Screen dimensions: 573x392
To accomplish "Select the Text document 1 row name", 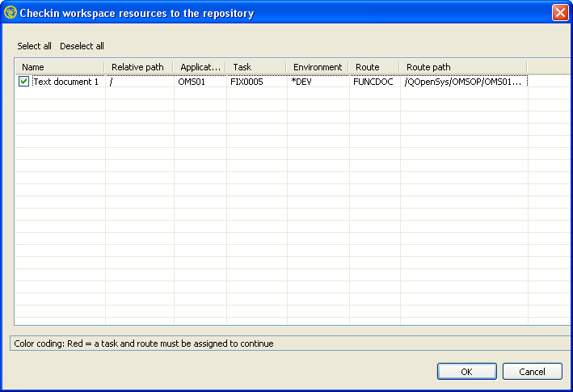I will pyautogui.click(x=66, y=82).
